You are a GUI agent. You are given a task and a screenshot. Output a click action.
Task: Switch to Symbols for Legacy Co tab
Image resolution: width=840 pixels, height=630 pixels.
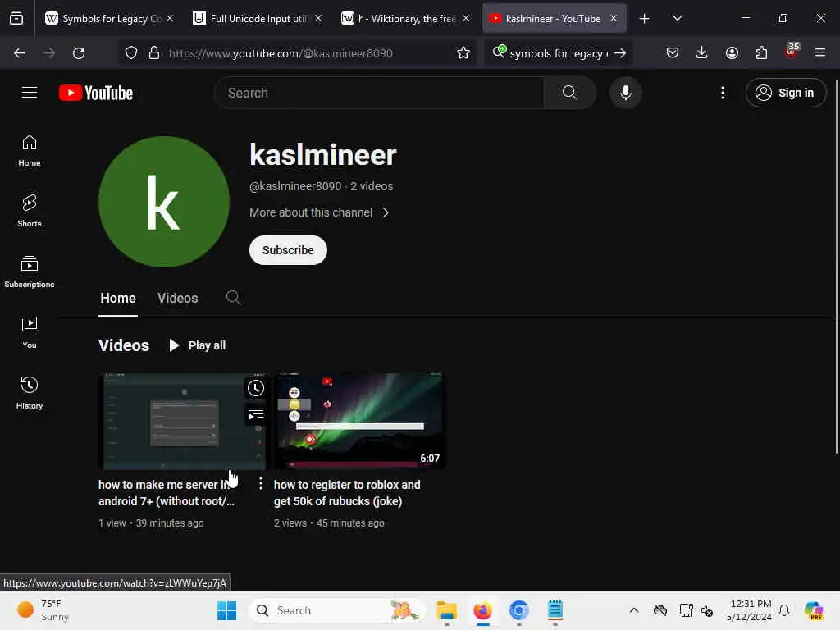point(103,19)
